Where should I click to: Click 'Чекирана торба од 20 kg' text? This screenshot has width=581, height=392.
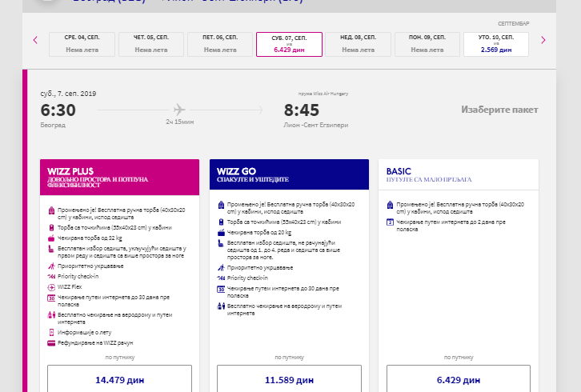tap(259, 232)
